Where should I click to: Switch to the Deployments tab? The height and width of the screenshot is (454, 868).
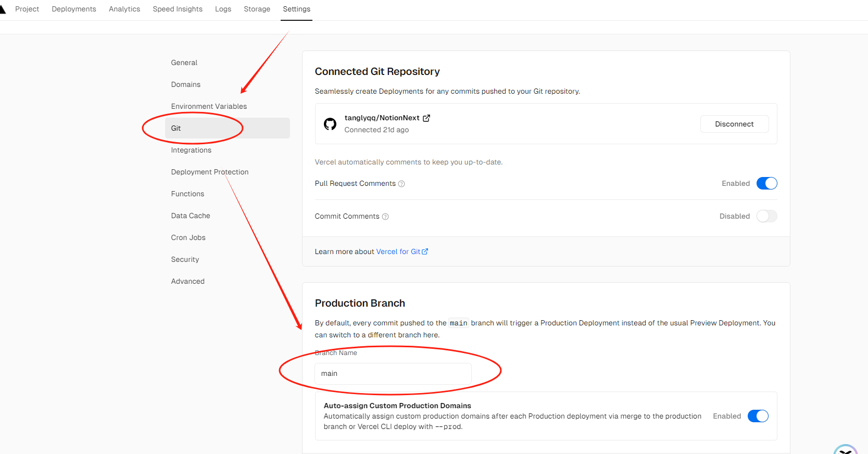pos(74,9)
